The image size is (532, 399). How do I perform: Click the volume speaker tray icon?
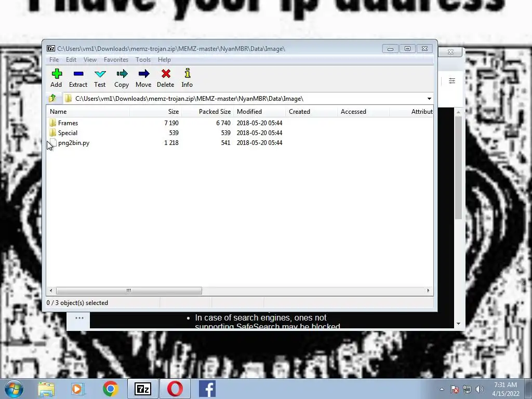click(x=480, y=389)
